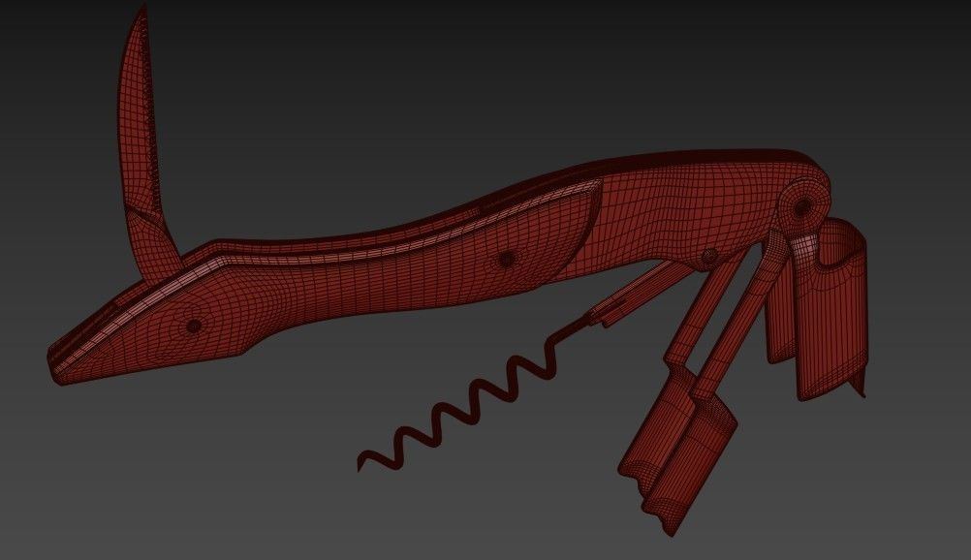Click the rivet nearest the handle's pointed tip
971x560 pixels.
tap(194, 326)
